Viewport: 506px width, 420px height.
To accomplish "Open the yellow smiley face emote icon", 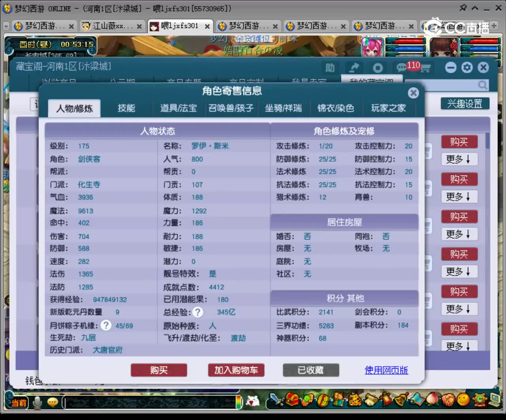I will [x=463, y=399].
